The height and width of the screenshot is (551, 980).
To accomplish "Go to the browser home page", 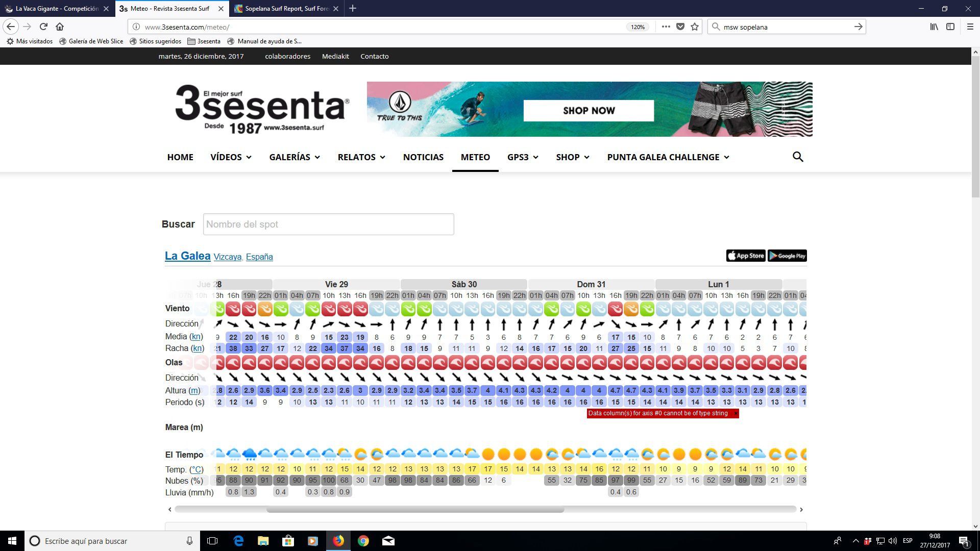I will (x=60, y=27).
